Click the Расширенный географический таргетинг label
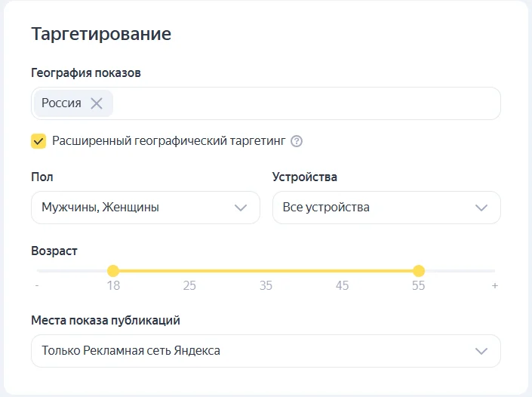Screen dimensions: 532x397 (x=169, y=141)
